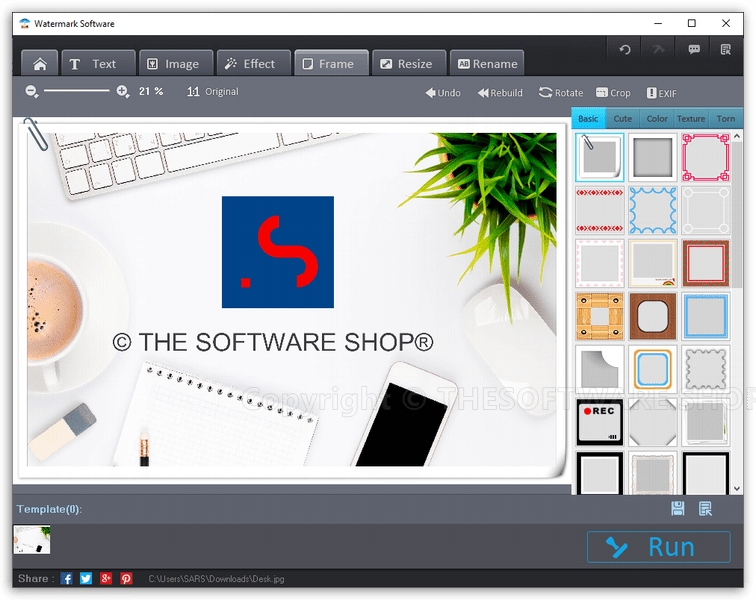The height and width of the screenshot is (600, 756).
Task: Go to the Home screen tab
Action: [x=40, y=63]
